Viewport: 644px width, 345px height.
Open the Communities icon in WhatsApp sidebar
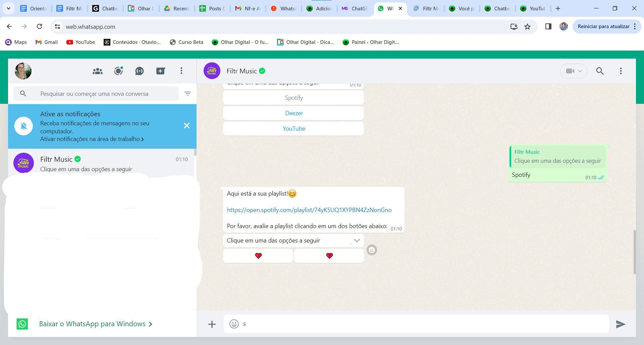coord(98,71)
